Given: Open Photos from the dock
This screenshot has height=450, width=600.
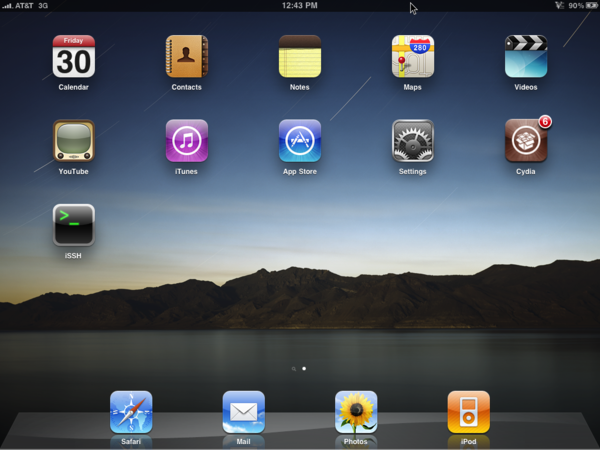Looking at the screenshot, I should pyautogui.click(x=356, y=412).
